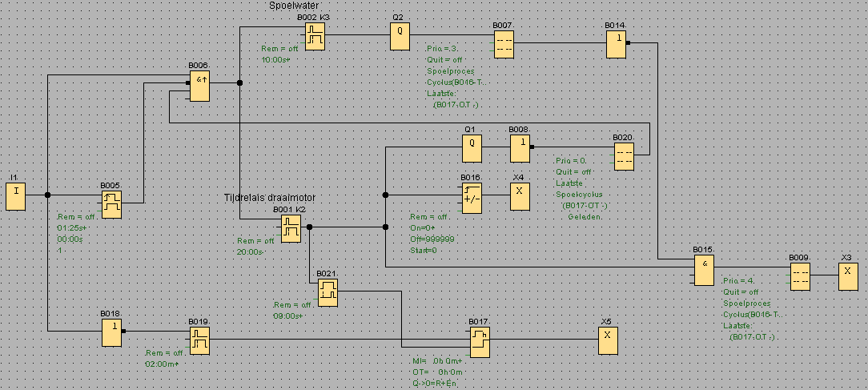Click the Tijdrelais draaimotor label

tap(269, 197)
